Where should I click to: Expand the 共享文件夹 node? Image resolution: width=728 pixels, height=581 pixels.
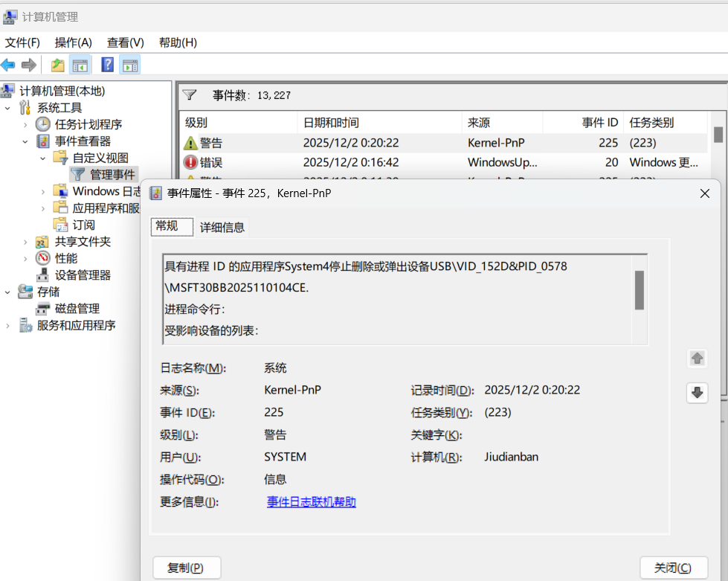click(x=25, y=242)
